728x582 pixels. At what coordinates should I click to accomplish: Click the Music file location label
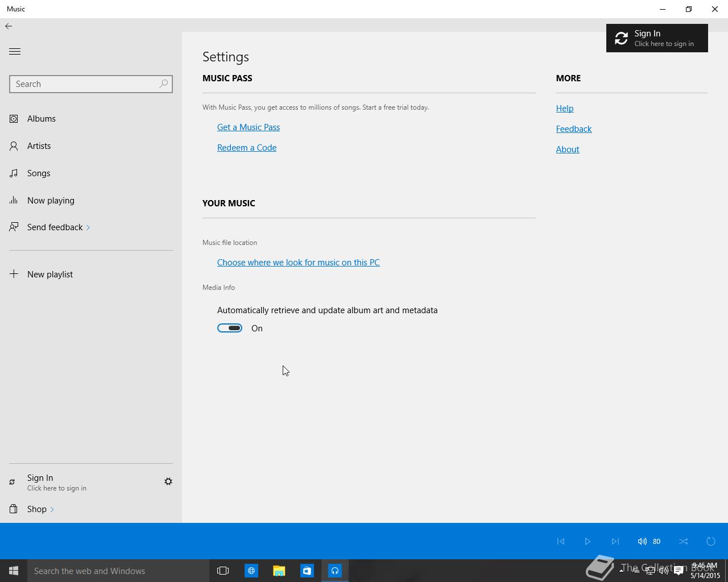point(230,242)
